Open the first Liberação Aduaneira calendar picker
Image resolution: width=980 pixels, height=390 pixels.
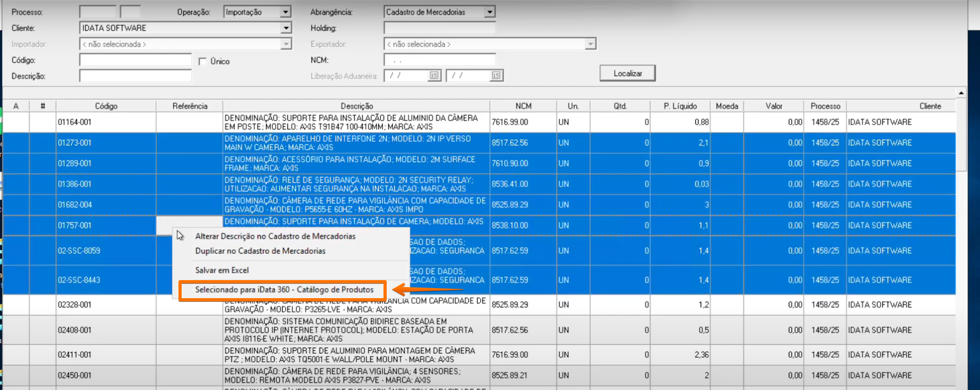point(434,76)
